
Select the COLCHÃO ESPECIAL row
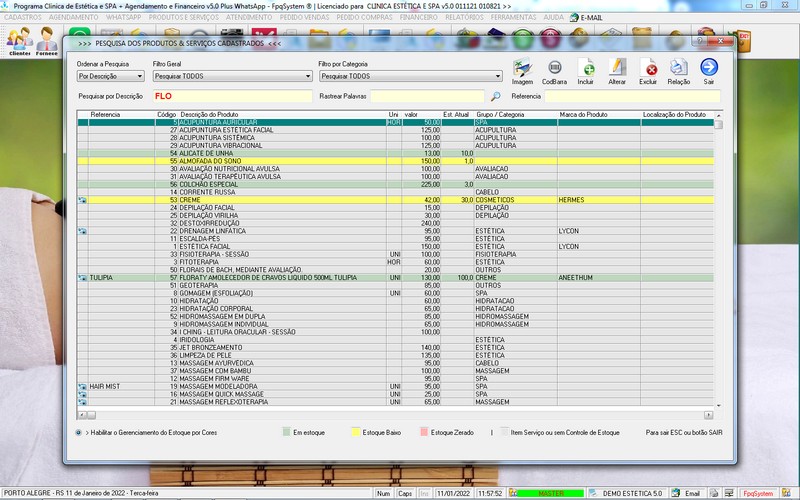[x=395, y=185]
